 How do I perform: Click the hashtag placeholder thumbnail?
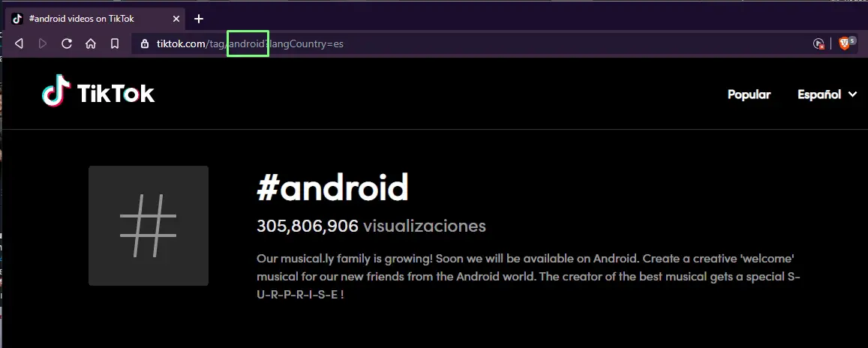[149, 226]
